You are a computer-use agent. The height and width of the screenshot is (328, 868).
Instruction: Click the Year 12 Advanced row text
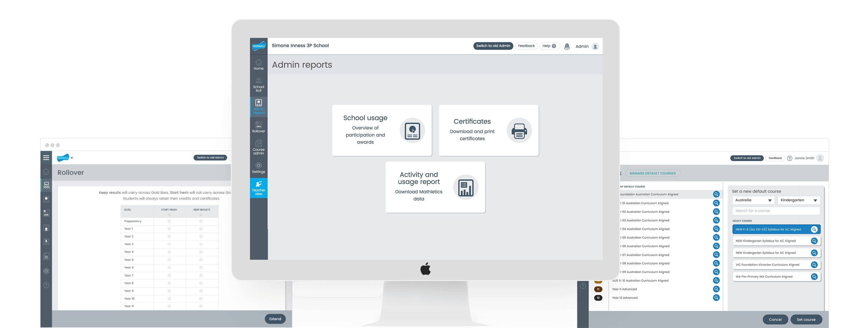click(x=625, y=298)
